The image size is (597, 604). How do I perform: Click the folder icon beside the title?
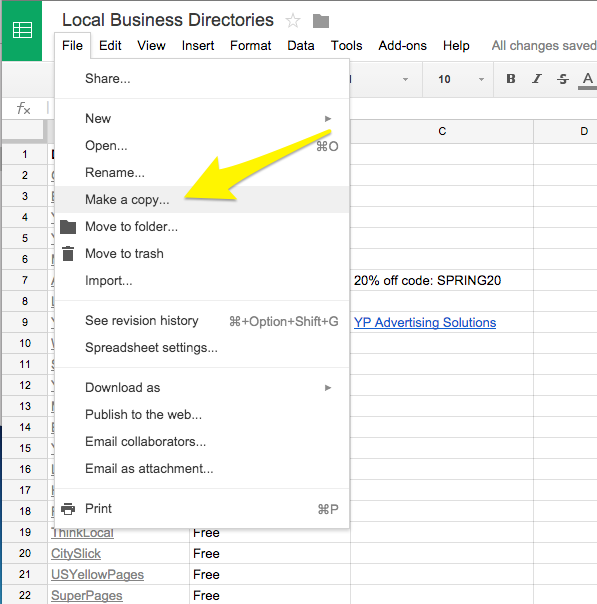[321, 21]
